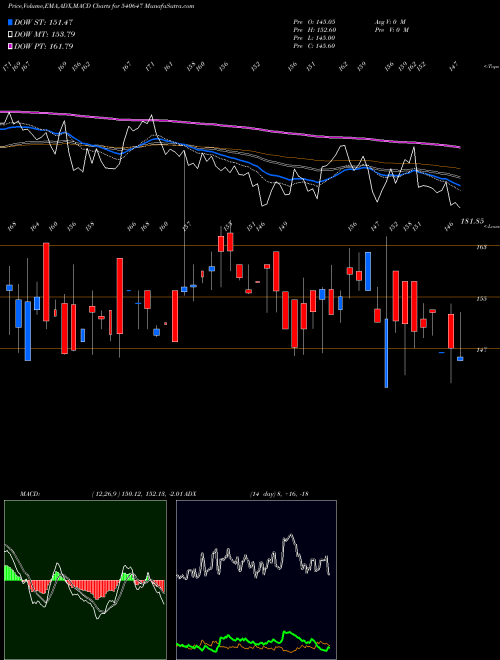The width and height of the screenshot is (500, 660).
Task: Click the 'Pre H: 152.60' value
Action: pos(315,30)
